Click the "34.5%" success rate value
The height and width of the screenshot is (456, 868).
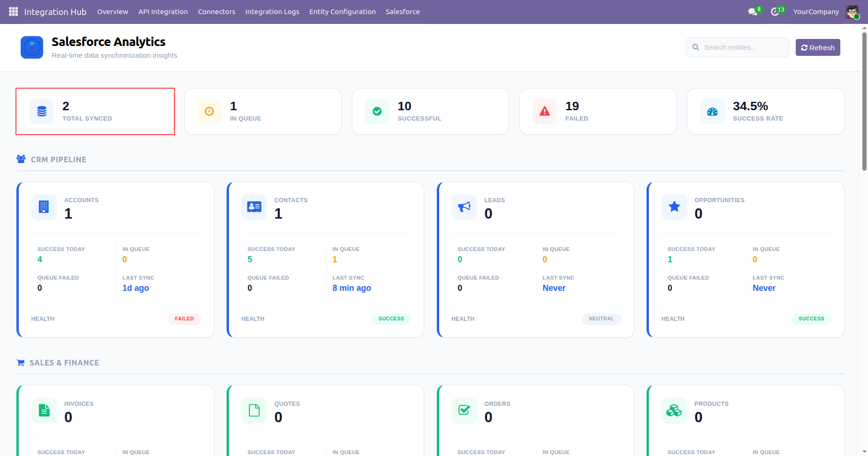tap(750, 106)
